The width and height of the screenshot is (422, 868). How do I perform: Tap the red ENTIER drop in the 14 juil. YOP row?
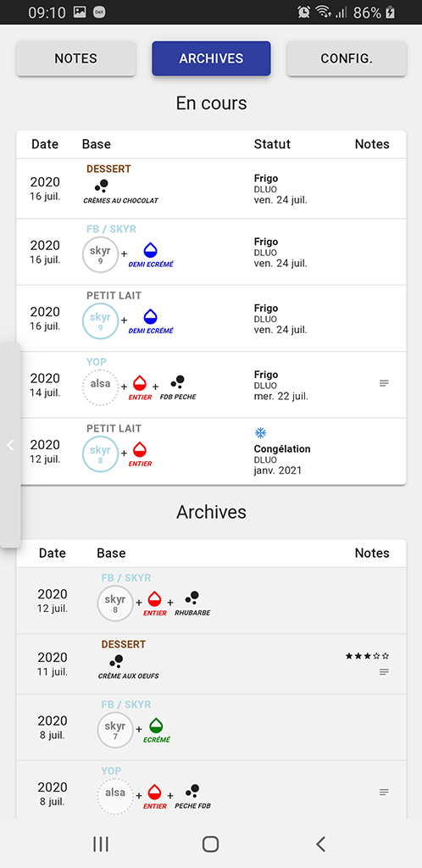(x=139, y=383)
